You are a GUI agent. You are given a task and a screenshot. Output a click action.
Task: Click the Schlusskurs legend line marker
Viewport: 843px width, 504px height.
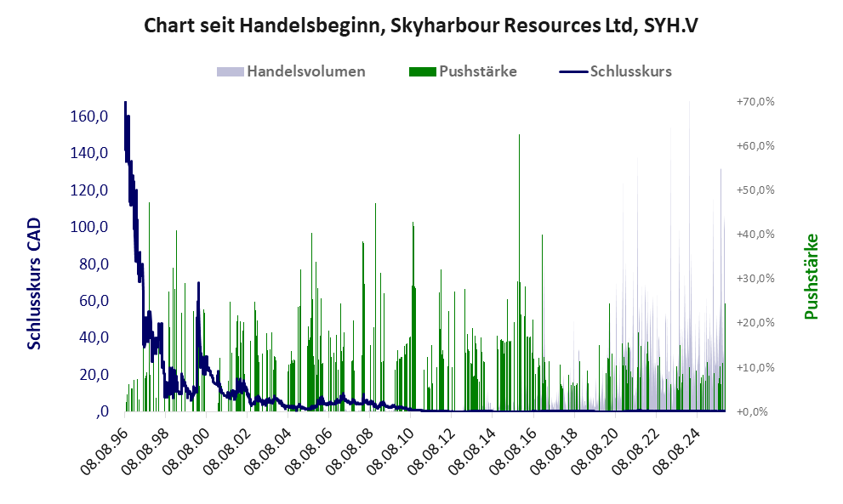click(x=573, y=71)
